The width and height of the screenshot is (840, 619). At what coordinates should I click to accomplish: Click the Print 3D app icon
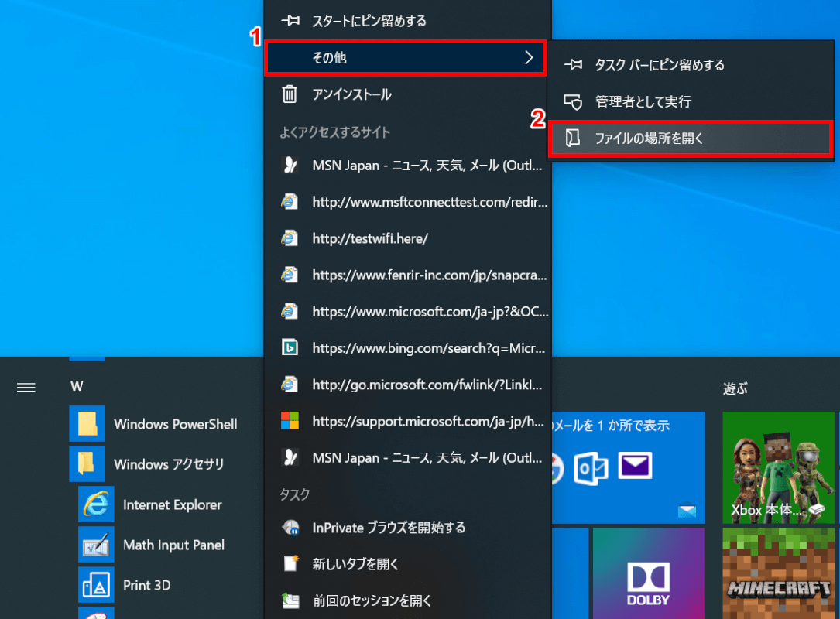(97, 585)
